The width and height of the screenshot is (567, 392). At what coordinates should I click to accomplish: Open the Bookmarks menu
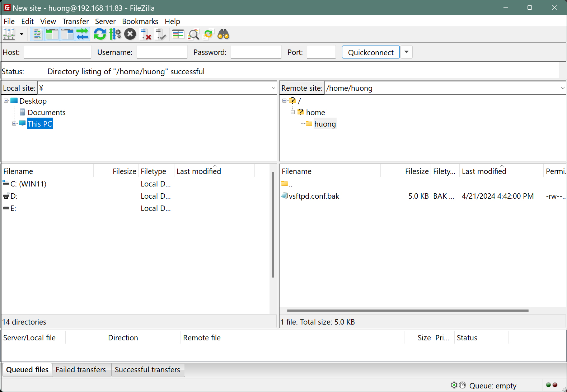140,22
